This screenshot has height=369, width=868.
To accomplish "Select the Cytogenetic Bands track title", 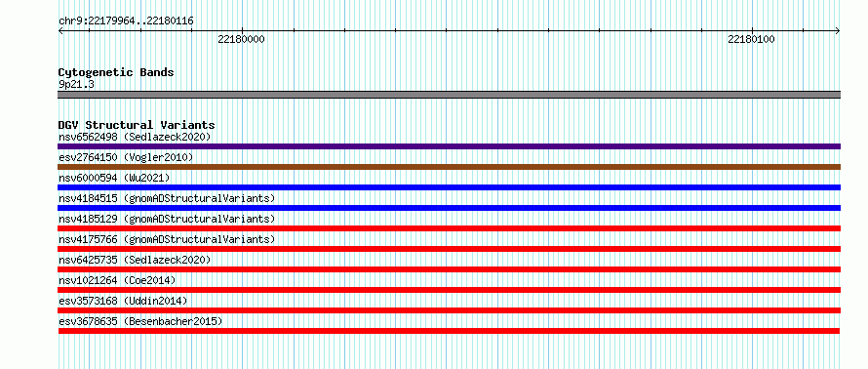I will (116, 72).
